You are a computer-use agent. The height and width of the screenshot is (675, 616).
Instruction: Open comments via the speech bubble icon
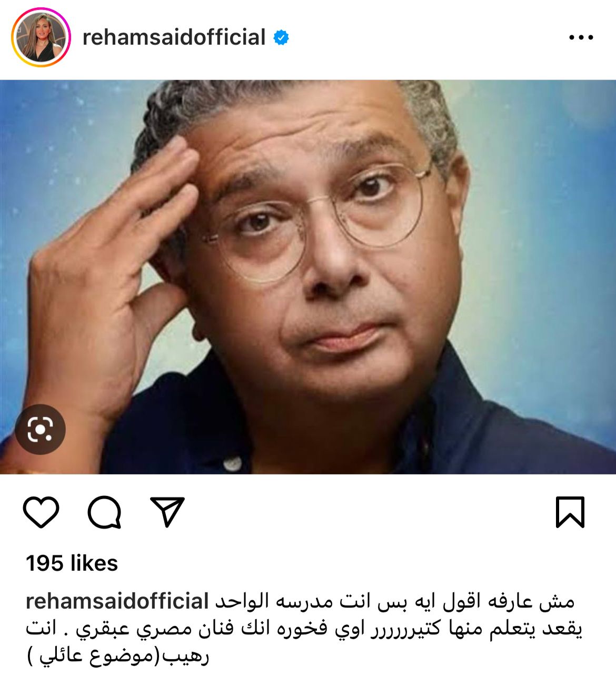pyautogui.click(x=105, y=512)
